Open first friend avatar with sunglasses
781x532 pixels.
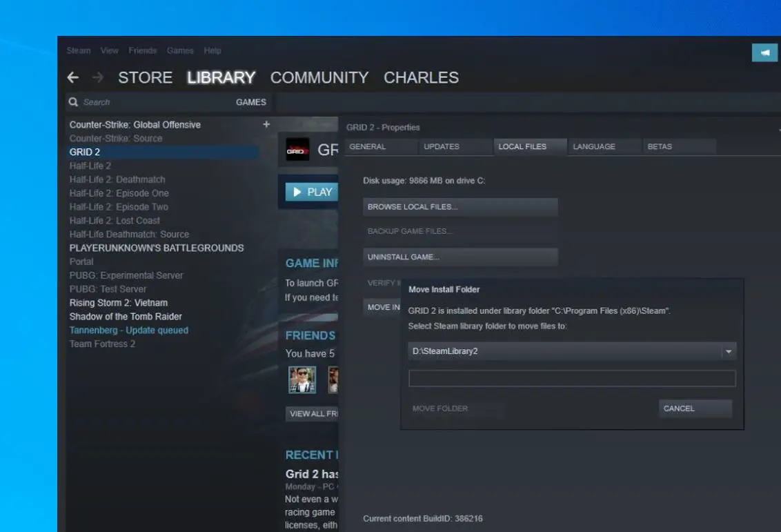[301, 380]
